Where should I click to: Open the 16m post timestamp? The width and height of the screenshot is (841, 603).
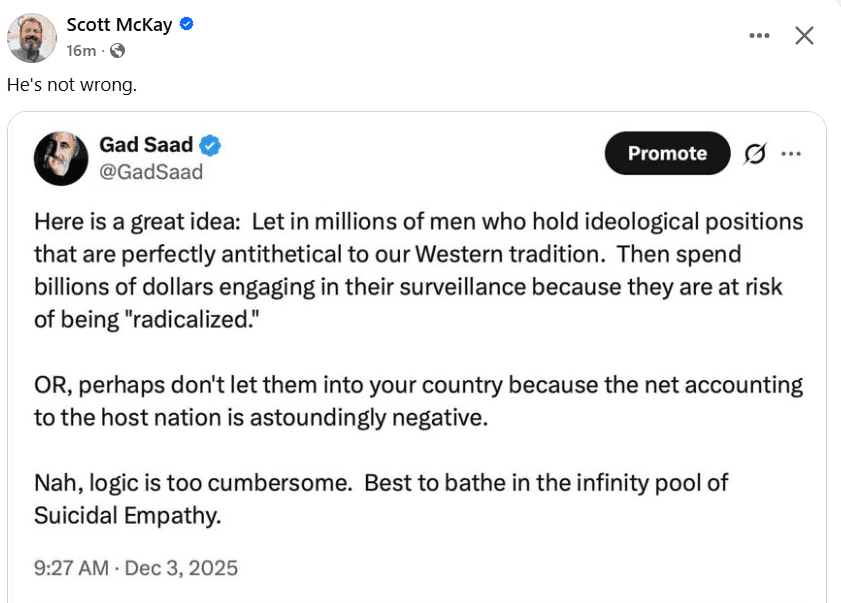pos(80,50)
